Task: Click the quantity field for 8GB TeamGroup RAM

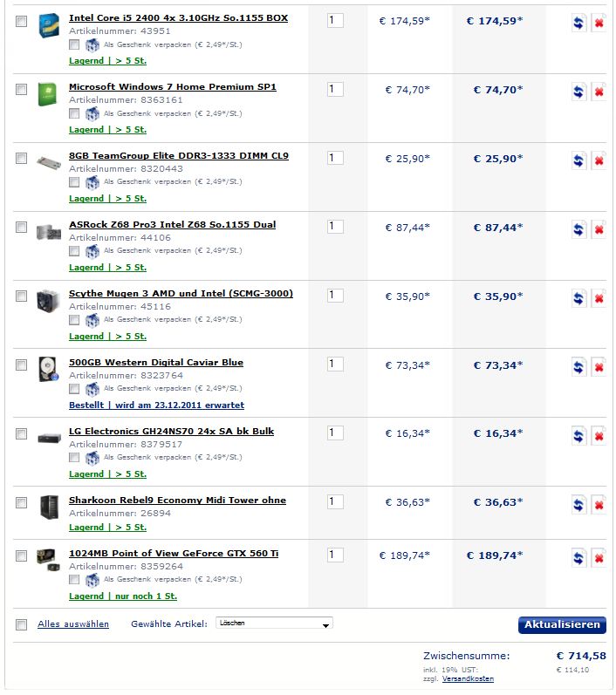Action: (x=335, y=158)
